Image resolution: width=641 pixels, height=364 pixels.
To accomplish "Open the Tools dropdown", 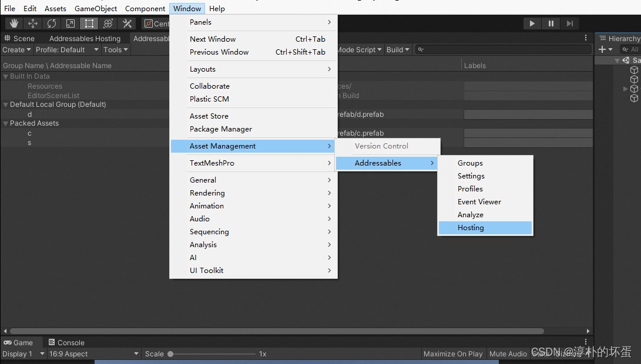I will 116,49.
